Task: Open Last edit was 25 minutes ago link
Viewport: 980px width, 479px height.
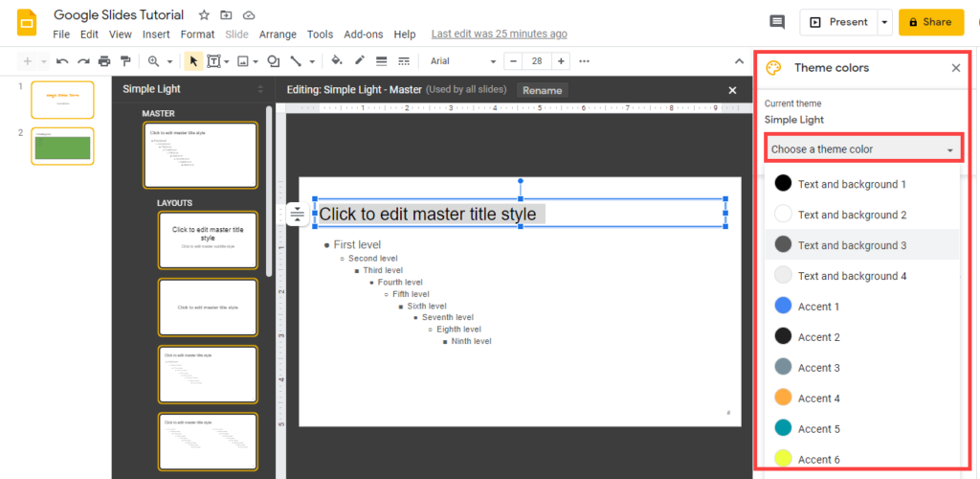Action: (x=500, y=34)
